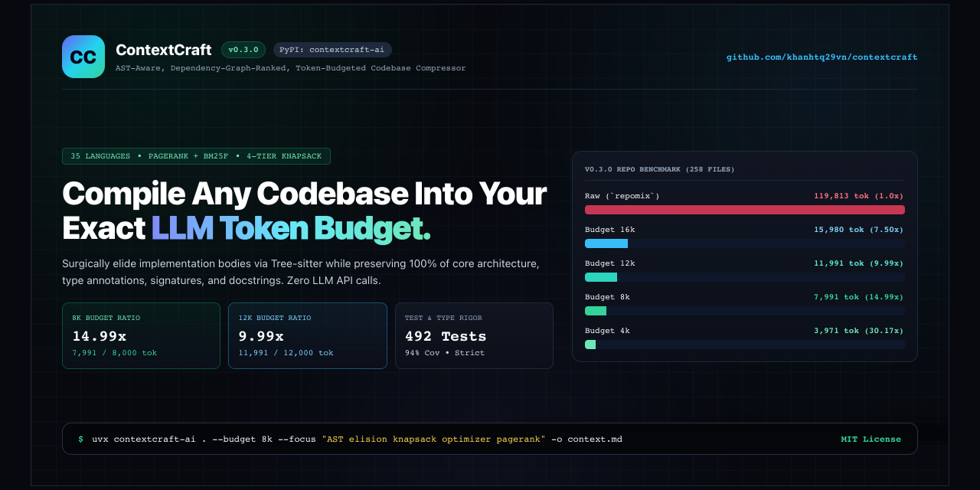980x490 pixels.
Task: Click the 35 Languages PageRank tag pill
Action: pos(196,156)
